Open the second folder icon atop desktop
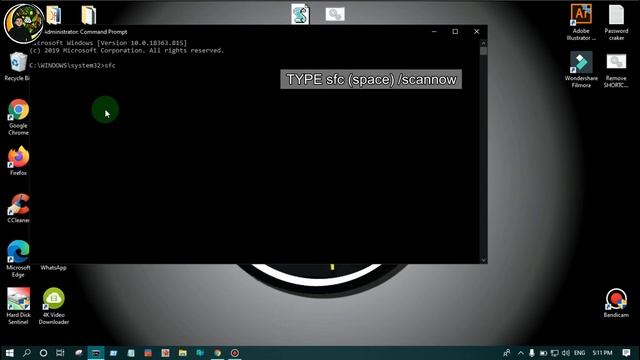The image size is (640, 360). 89,15
